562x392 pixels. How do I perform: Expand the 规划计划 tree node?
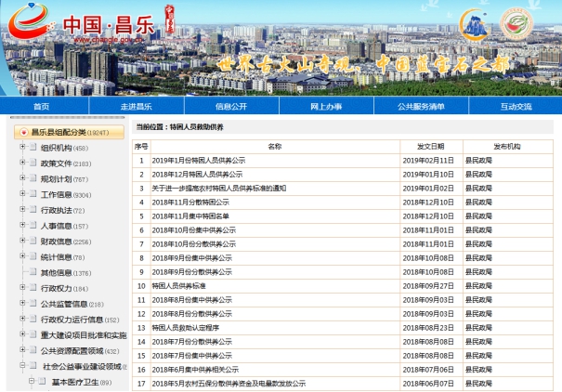(x=22, y=178)
